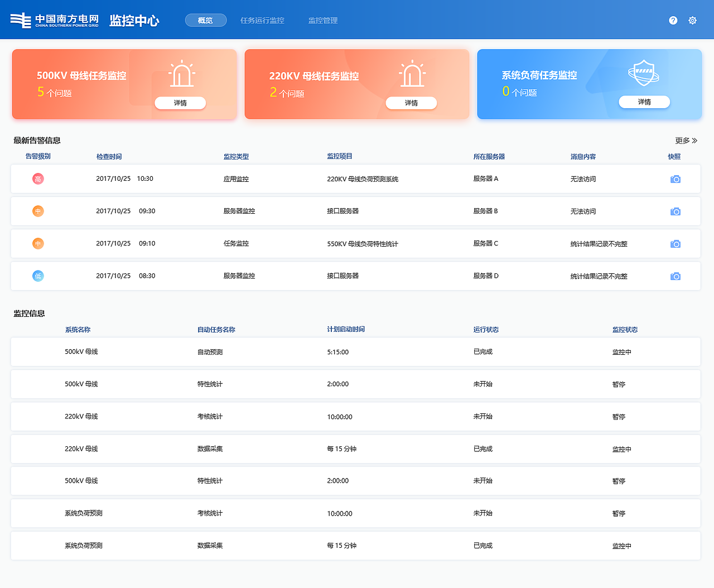Click 应用监控 type in first alert
714x588 pixels.
pyautogui.click(x=236, y=179)
